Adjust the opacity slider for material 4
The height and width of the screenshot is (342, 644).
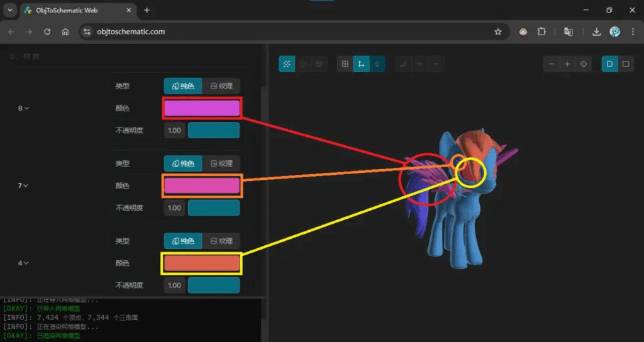[x=214, y=285]
